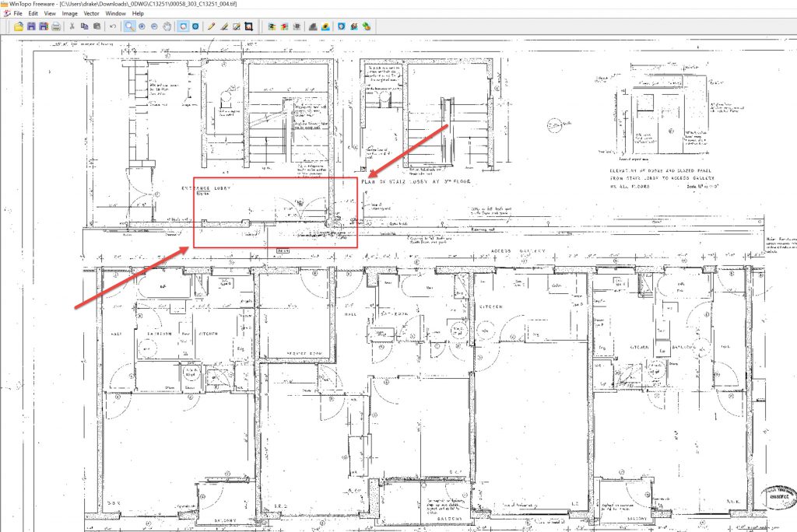Screen dimensions: 797x532
Task: Click the Paste clipboard icon
Action: click(97, 26)
